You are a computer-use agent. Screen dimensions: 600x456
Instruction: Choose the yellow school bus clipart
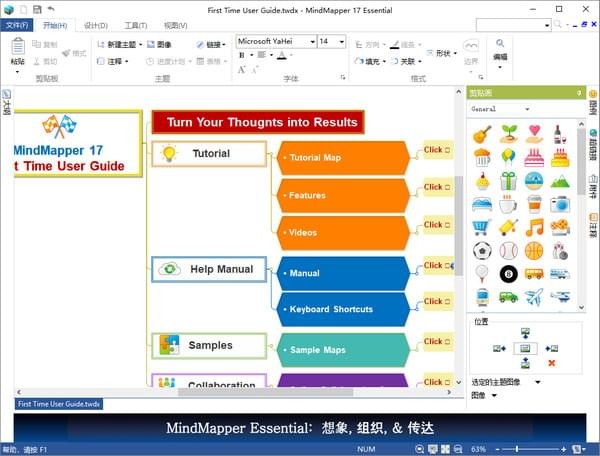click(x=534, y=274)
